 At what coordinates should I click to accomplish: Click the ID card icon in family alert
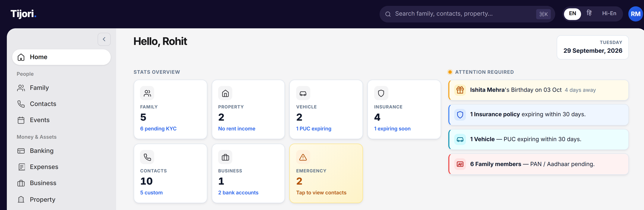tap(460, 164)
